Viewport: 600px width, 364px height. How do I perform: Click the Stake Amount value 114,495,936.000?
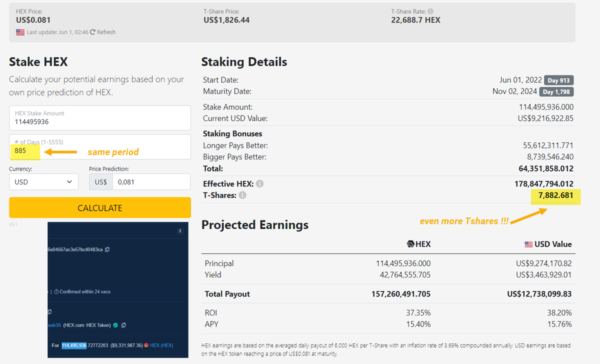point(546,107)
